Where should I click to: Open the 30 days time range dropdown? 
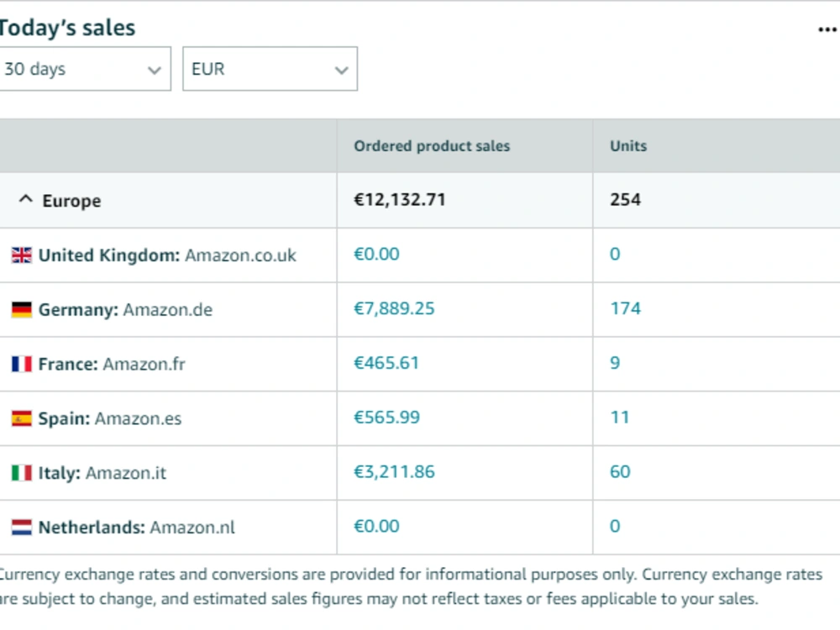[x=84, y=69]
